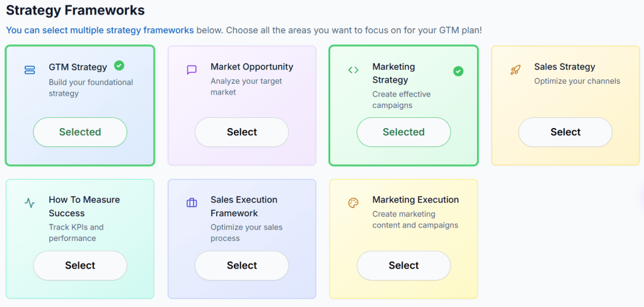Click the How To Measure Success pulse icon
Image resolution: width=644 pixels, height=307 pixels.
click(x=30, y=203)
